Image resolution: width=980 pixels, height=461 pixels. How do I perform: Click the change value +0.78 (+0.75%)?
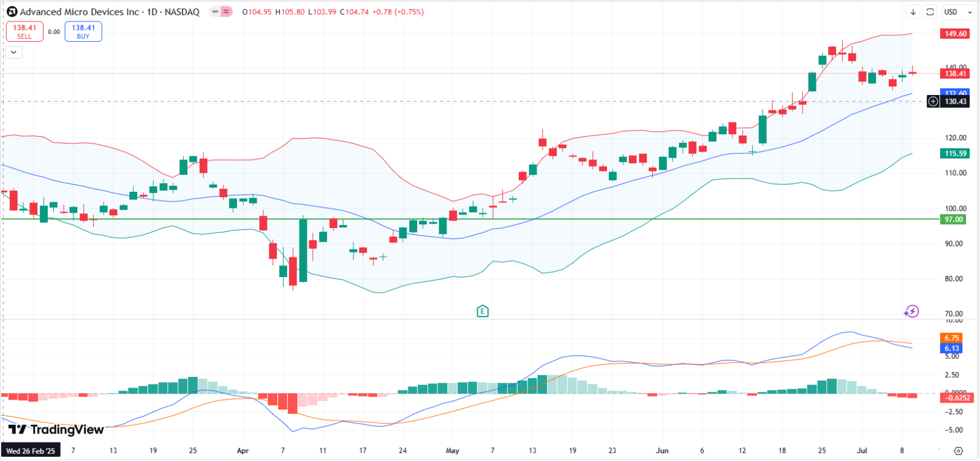coord(398,12)
